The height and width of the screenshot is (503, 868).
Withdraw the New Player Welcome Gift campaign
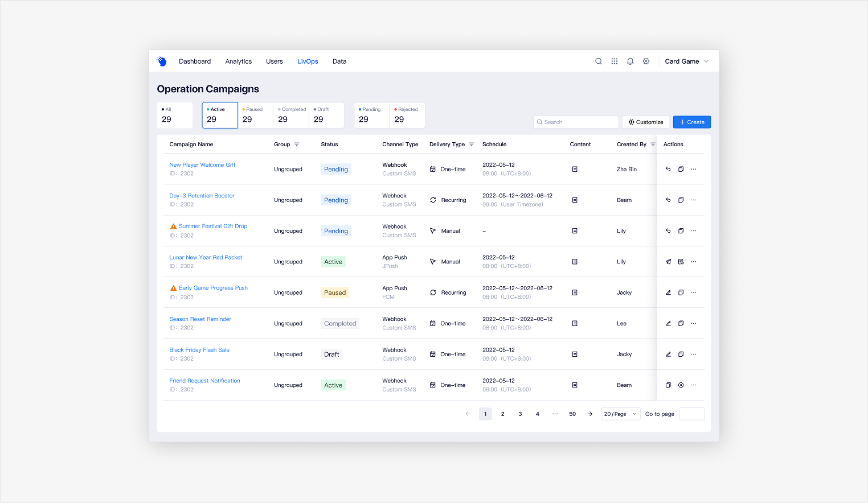[x=668, y=170]
